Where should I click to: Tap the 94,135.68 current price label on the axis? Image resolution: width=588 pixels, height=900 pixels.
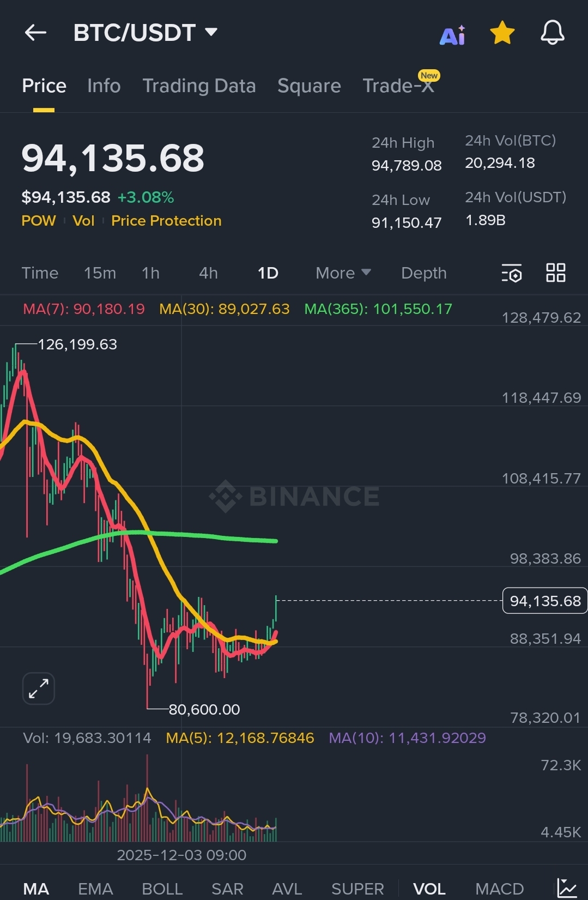(x=545, y=601)
